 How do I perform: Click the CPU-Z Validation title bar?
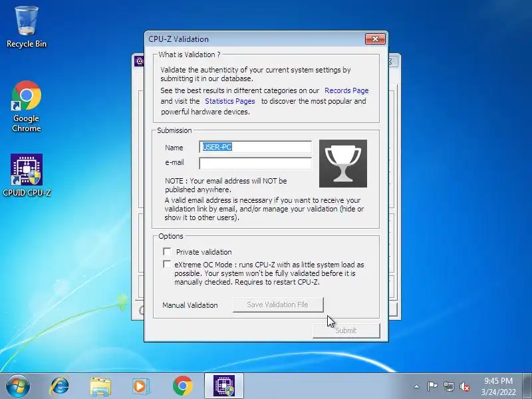pos(255,39)
